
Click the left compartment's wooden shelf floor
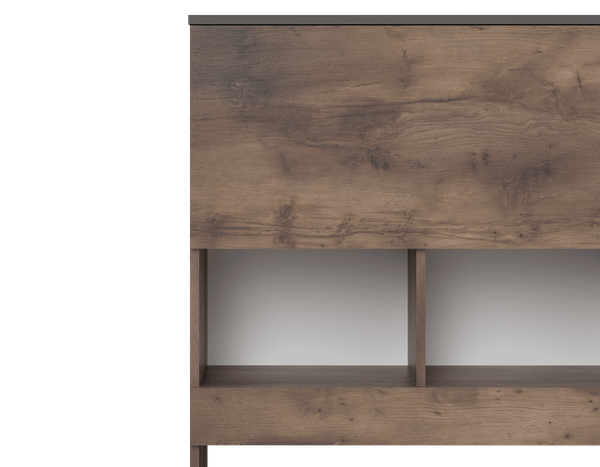click(308, 377)
